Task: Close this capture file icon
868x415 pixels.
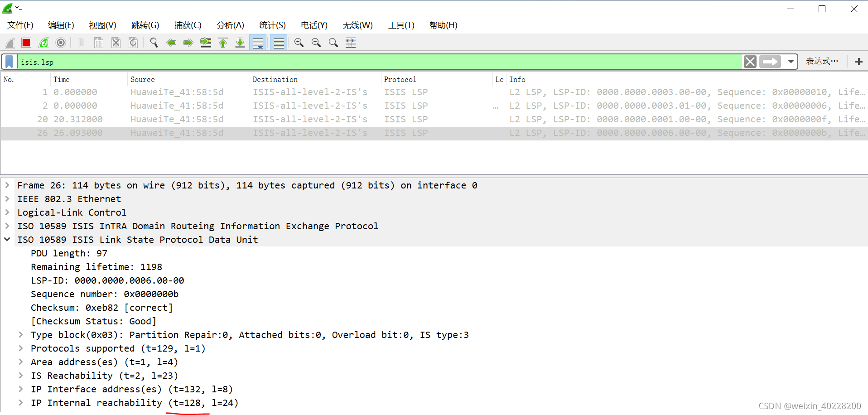Action: pos(116,43)
